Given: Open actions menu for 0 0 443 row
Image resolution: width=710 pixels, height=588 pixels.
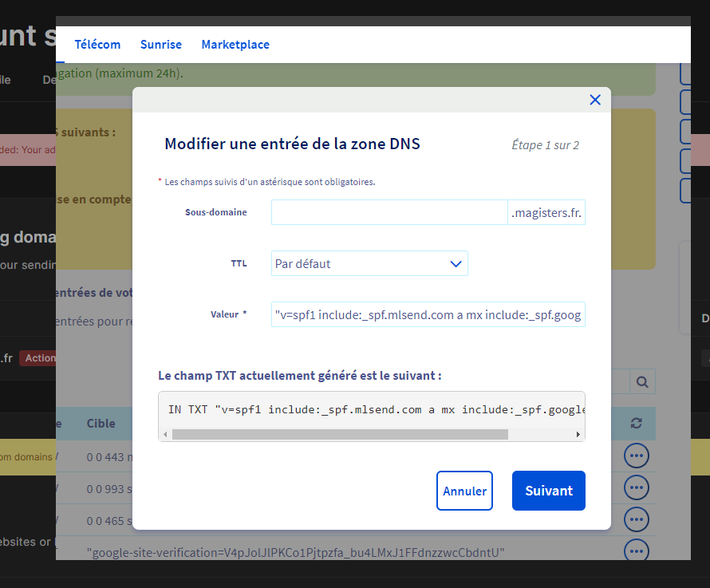Looking at the screenshot, I should (636, 456).
